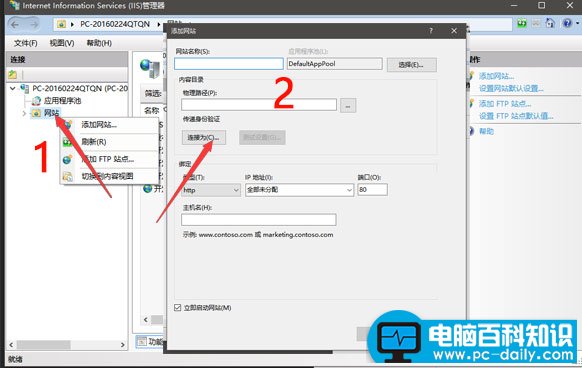This screenshot has height=368, width=582.
Task: Click the 网站 folder globe icon
Action: pos(36,113)
